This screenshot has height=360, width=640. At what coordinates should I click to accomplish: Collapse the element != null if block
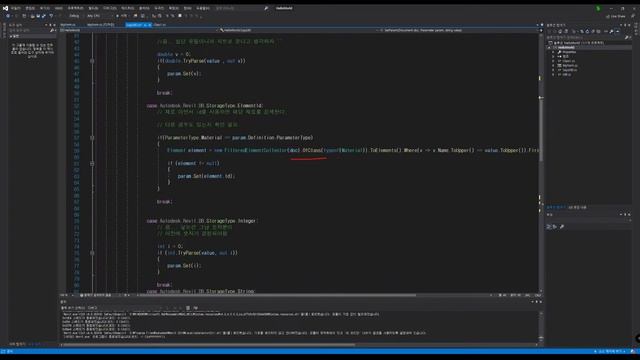tap(92, 164)
